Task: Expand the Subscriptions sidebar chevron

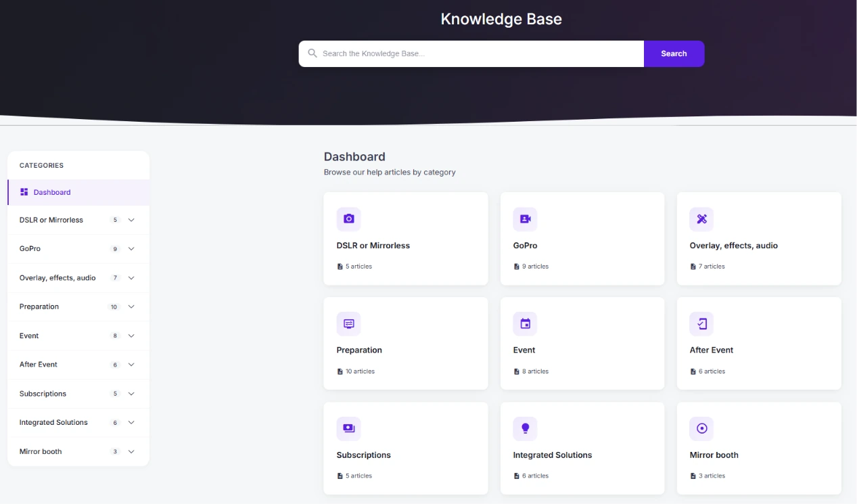Action: pos(131,394)
